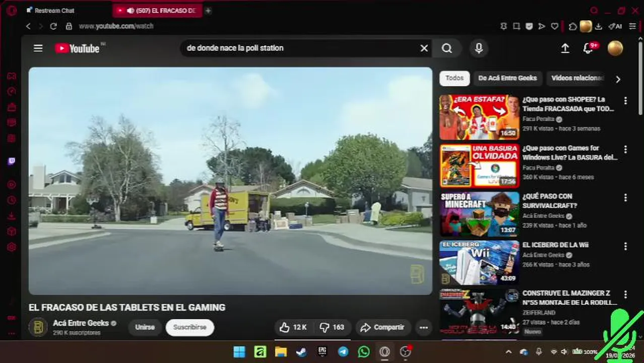
Task: Clear the search box text
Action: (x=424, y=48)
